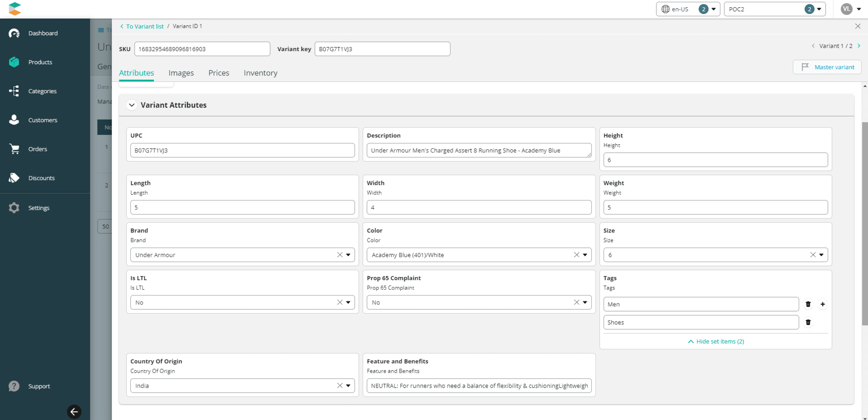868x420 pixels.
Task: Switch to the Attributes tab
Action: pos(136,73)
